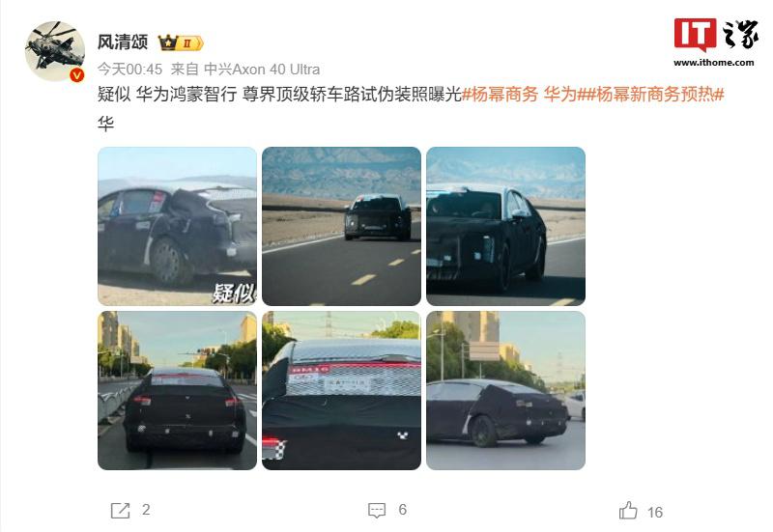Viewport: 773px width, 532px height.
Task: Click the orange verified V badge
Action: coord(76,75)
